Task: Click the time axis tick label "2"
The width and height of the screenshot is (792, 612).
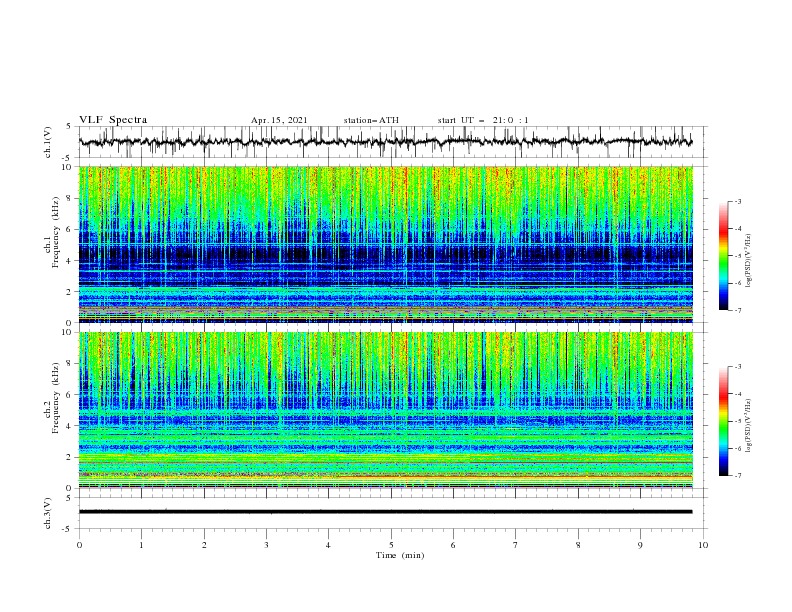Action: 204,545
